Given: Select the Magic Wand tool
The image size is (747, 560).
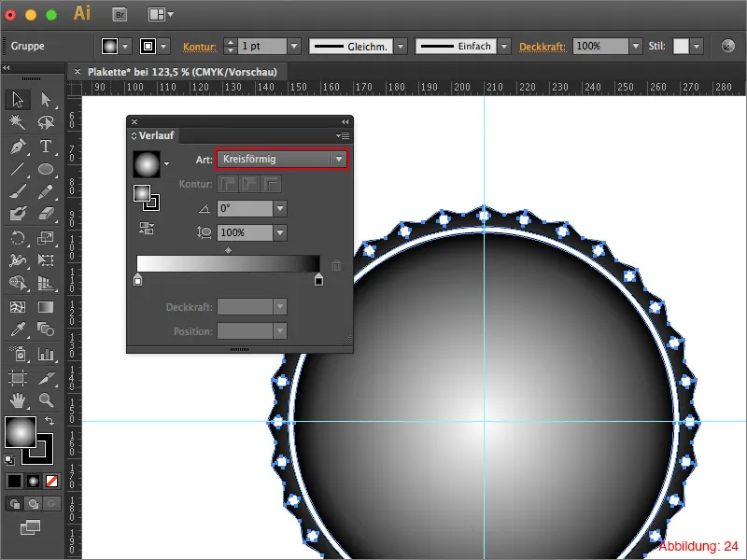Looking at the screenshot, I should point(18,122).
